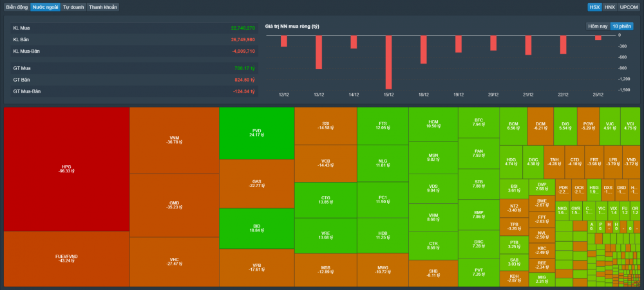Open the VNM treemap tile
The width and height of the screenshot is (644, 290).
[174, 140]
